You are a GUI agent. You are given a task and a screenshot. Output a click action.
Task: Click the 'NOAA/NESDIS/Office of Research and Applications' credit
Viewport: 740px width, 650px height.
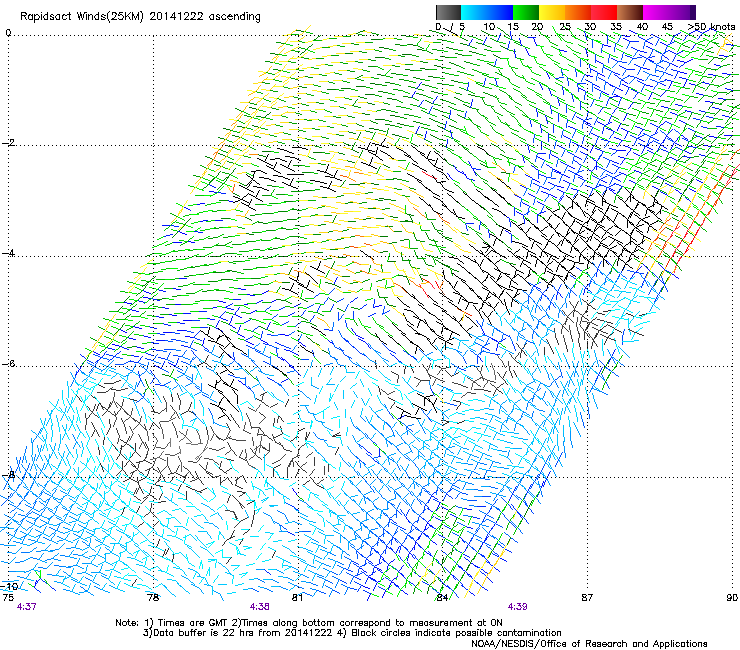pyautogui.click(x=589, y=644)
